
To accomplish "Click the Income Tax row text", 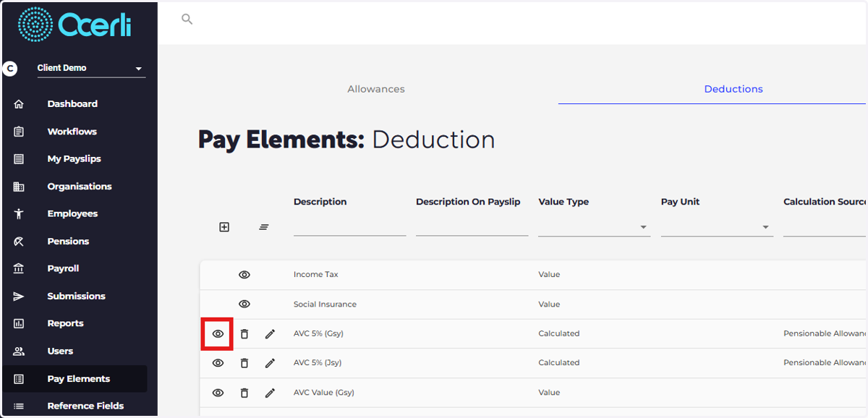I will [x=315, y=275].
